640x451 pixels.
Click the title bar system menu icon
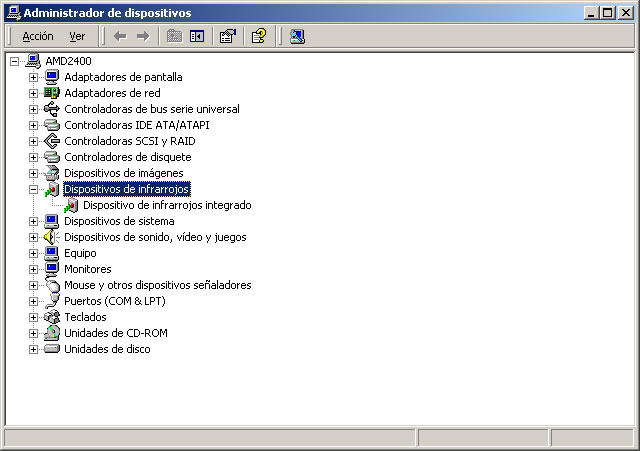click(14, 13)
